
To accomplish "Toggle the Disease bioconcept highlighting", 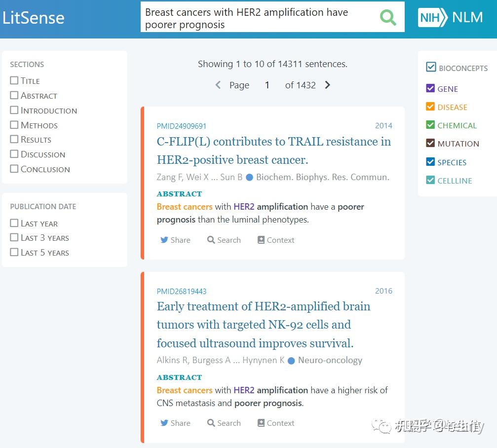I will click(x=430, y=107).
